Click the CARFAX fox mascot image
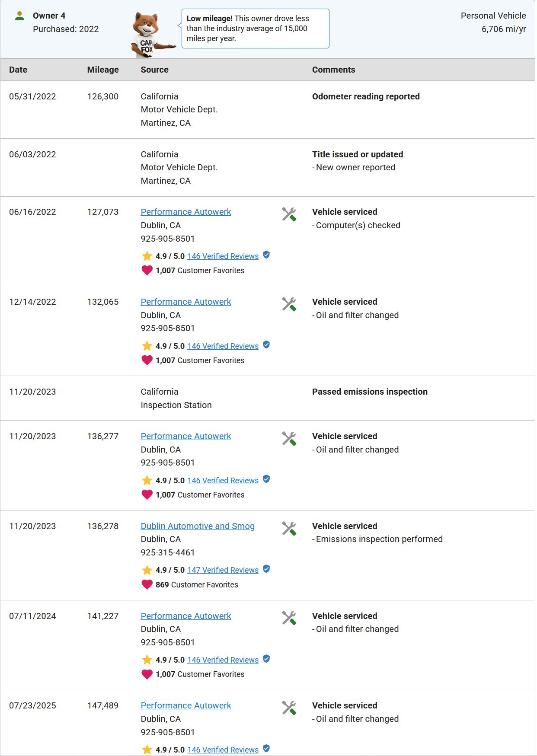 (152, 35)
